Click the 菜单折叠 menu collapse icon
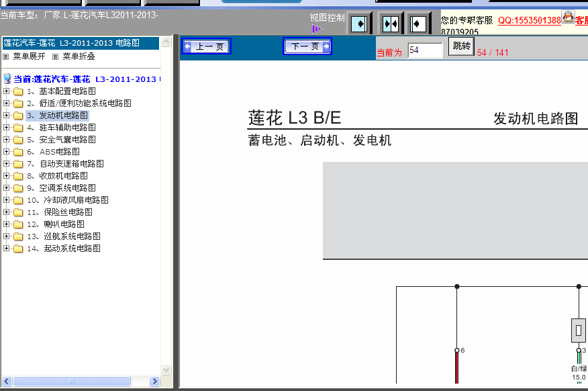This screenshot has width=588, height=391. (x=55, y=57)
